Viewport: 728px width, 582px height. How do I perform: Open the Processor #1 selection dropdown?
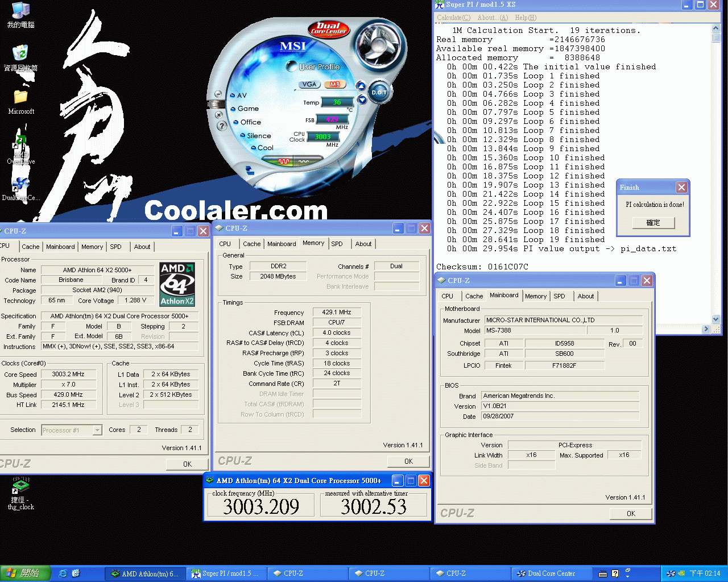[97, 430]
